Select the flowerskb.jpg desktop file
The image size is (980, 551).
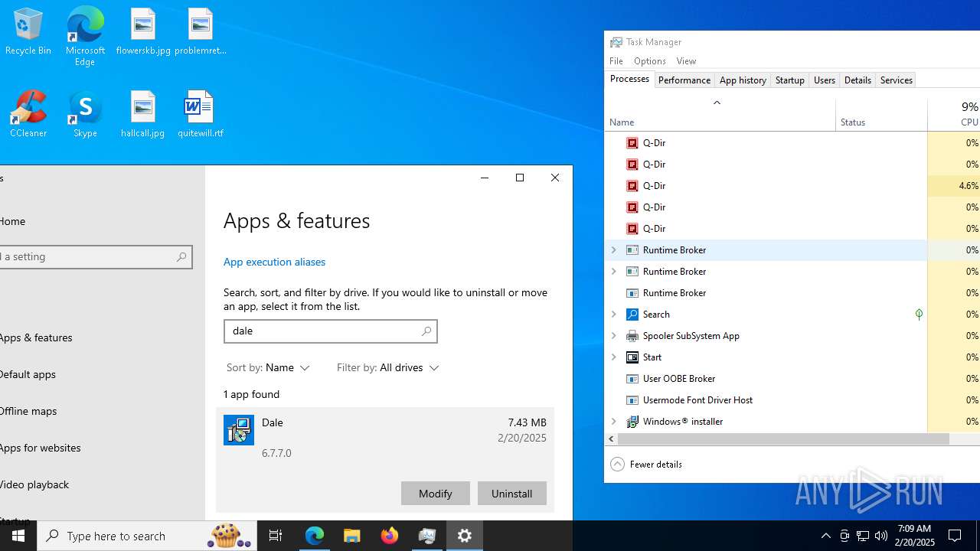pos(143,31)
